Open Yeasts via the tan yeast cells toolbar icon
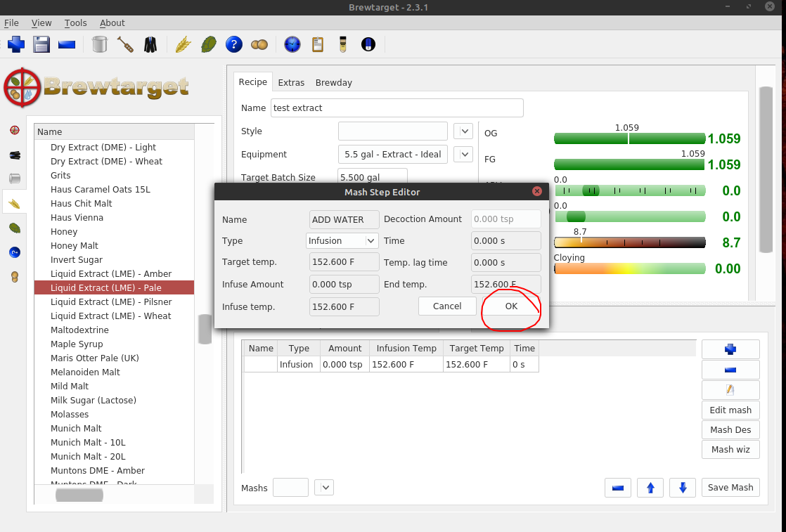Image resolution: width=786 pixels, height=532 pixels. click(259, 44)
